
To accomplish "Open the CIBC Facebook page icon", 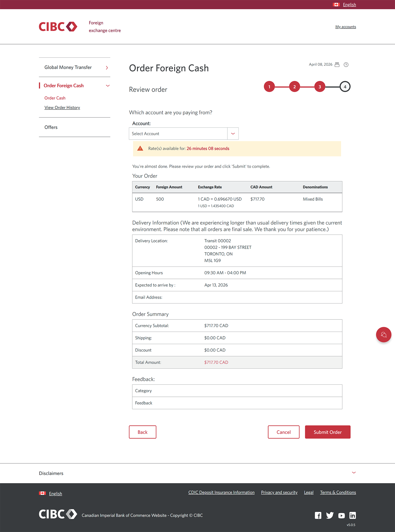I will [x=318, y=516].
